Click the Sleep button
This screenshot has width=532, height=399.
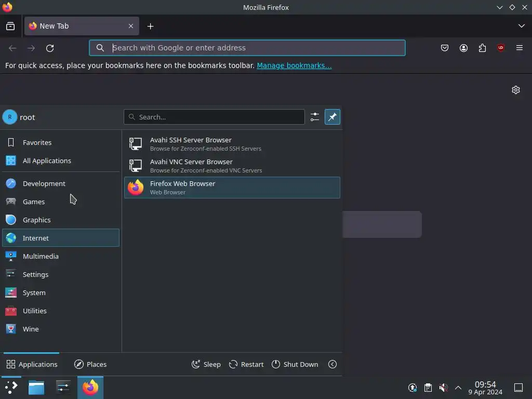click(206, 364)
